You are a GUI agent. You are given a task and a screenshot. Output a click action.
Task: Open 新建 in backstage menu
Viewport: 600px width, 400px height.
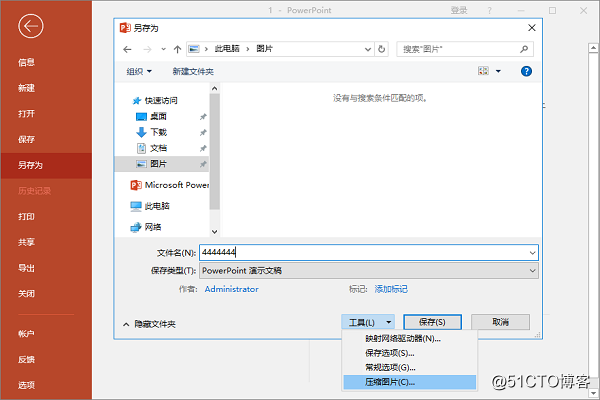pyautogui.click(x=26, y=88)
